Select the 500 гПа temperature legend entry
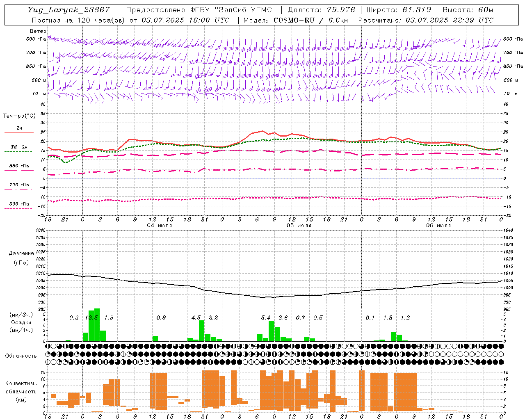The width and height of the screenshot is (525, 420). pos(19,205)
